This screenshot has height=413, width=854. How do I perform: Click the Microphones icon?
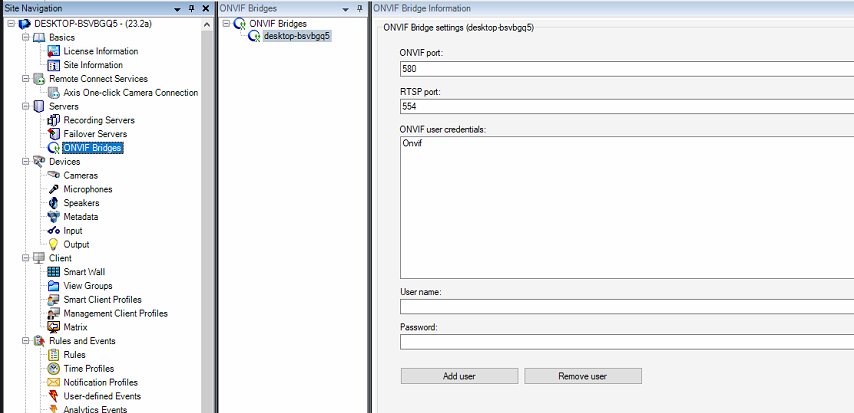pyautogui.click(x=54, y=189)
